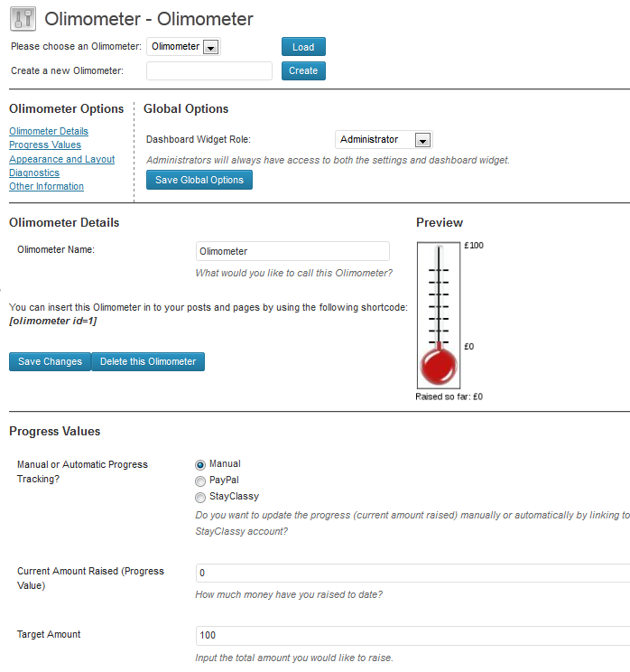Click Delete this Olimometer

pyautogui.click(x=148, y=361)
